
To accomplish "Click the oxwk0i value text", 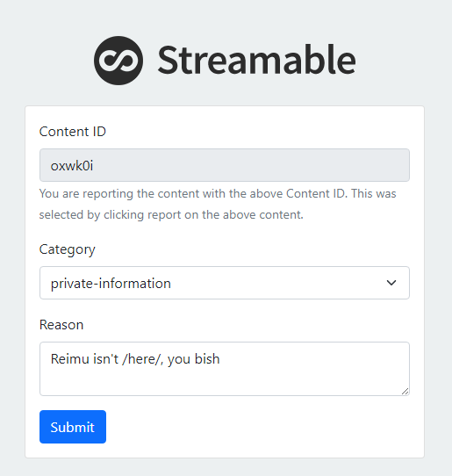I will click(72, 166).
